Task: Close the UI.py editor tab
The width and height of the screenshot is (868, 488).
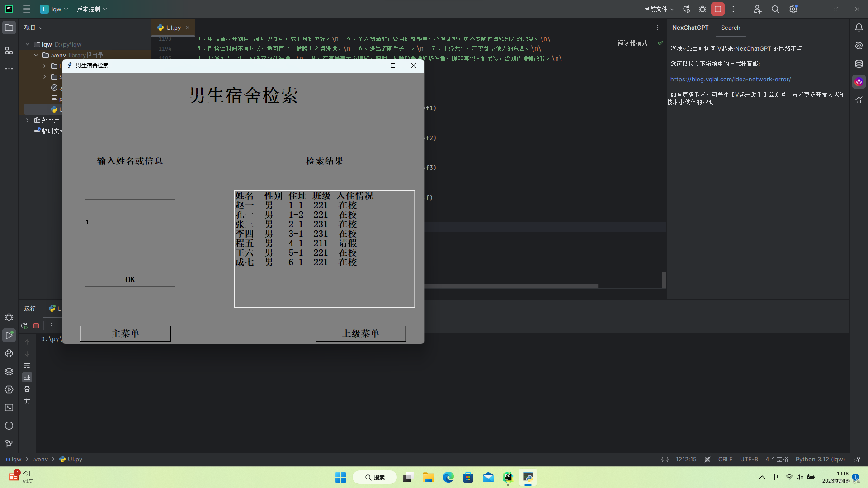Action: [188, 28]
